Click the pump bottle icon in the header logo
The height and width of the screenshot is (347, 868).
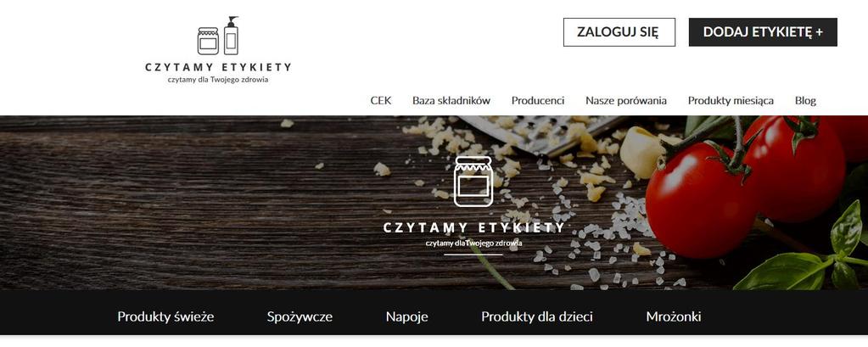pos(232,36)
